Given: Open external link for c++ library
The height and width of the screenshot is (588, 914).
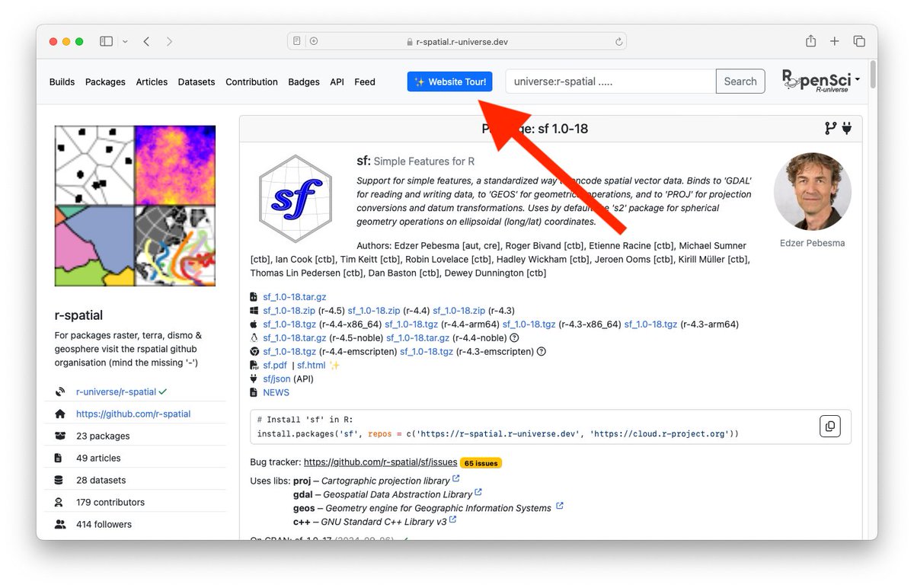Looking at the screenshot, I should coord(452,519).
